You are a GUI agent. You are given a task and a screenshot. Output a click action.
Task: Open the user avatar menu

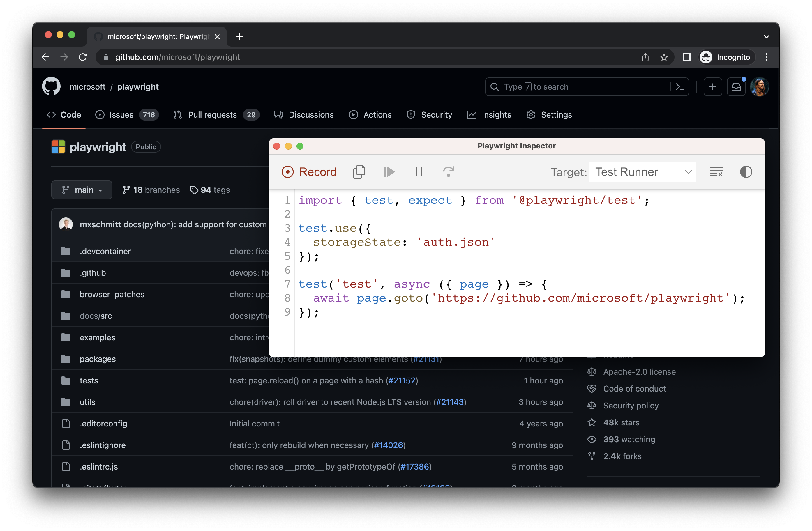(760, 87)
